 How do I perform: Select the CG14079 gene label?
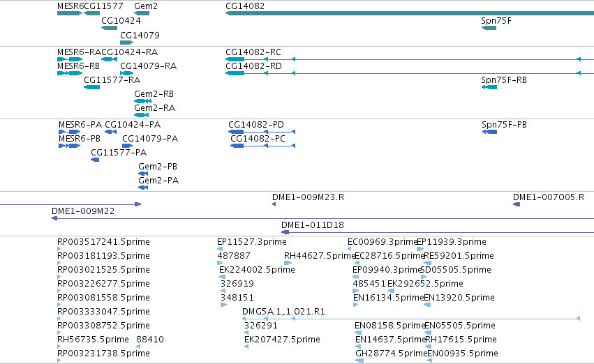pyautogui.click(x=140, y=35)
